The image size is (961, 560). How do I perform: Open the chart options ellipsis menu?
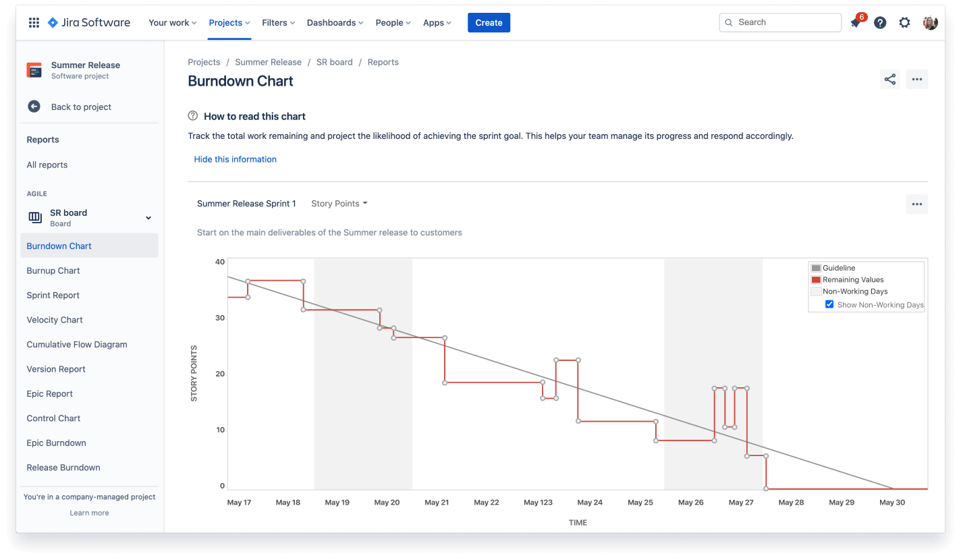pos(916,204)
